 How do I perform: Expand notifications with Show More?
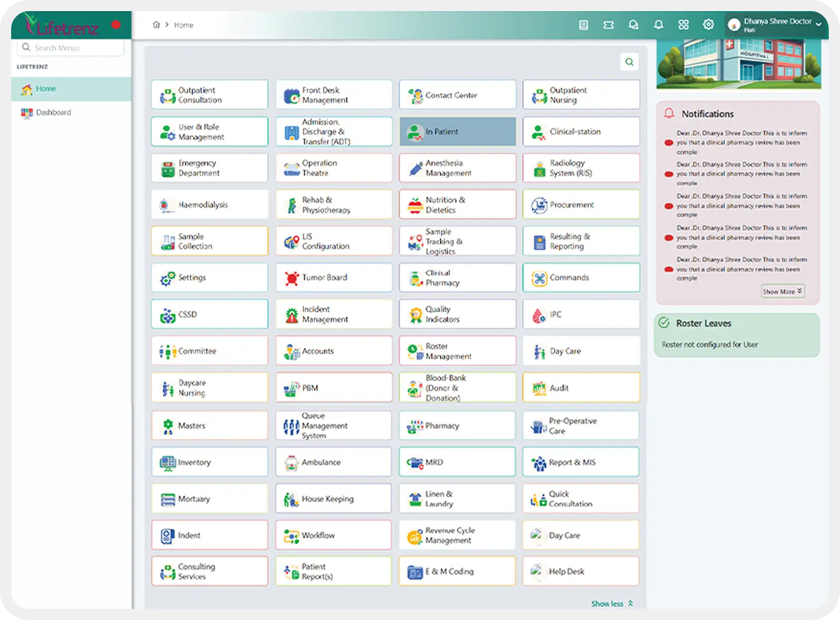click(783, 291)
